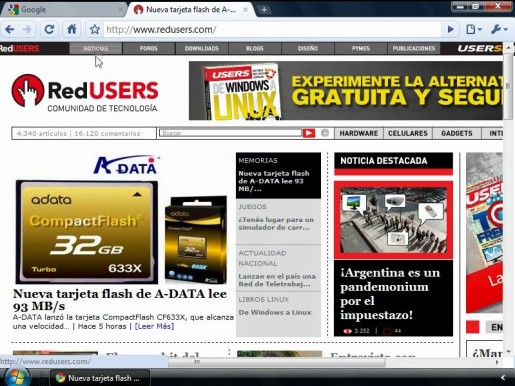Image resolution: width=515 pixels, height=386 pixels.
Task: Open the page menu icon
Action: [x=473, y=30]
